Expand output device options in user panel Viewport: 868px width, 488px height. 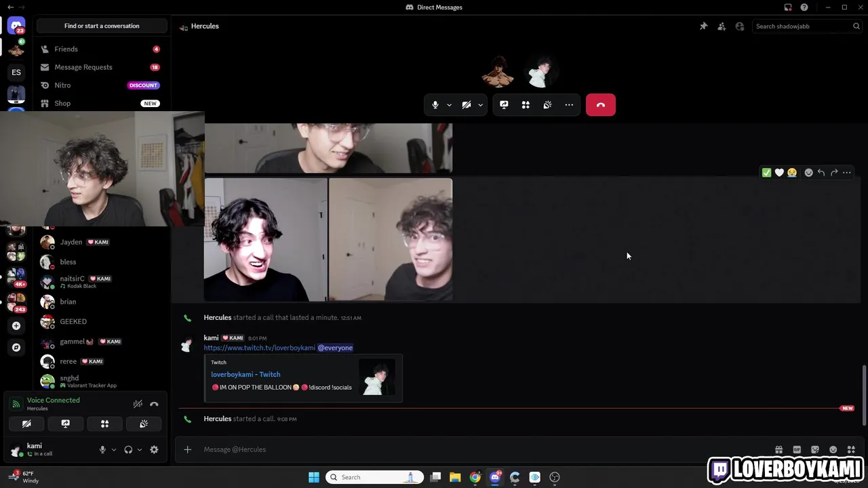click(140, 449)
